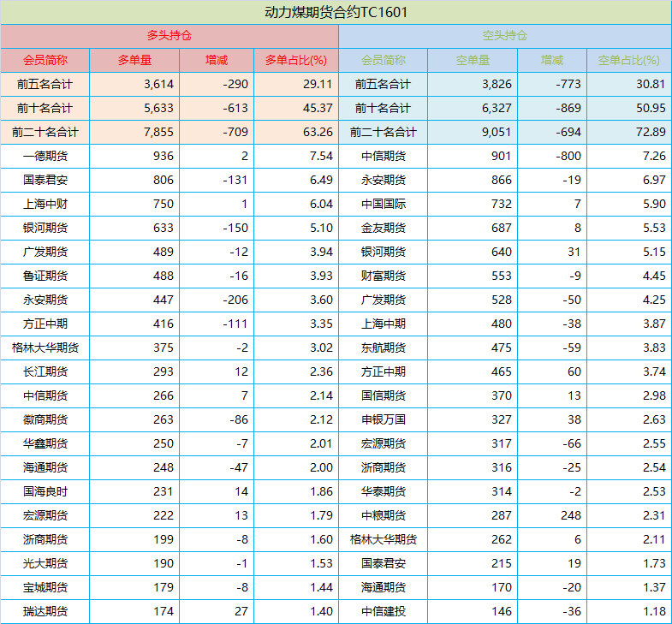Click short-side 国泰君安 with 215
Image resolution: width=672 pixels, height=624 pixels.
384,563
